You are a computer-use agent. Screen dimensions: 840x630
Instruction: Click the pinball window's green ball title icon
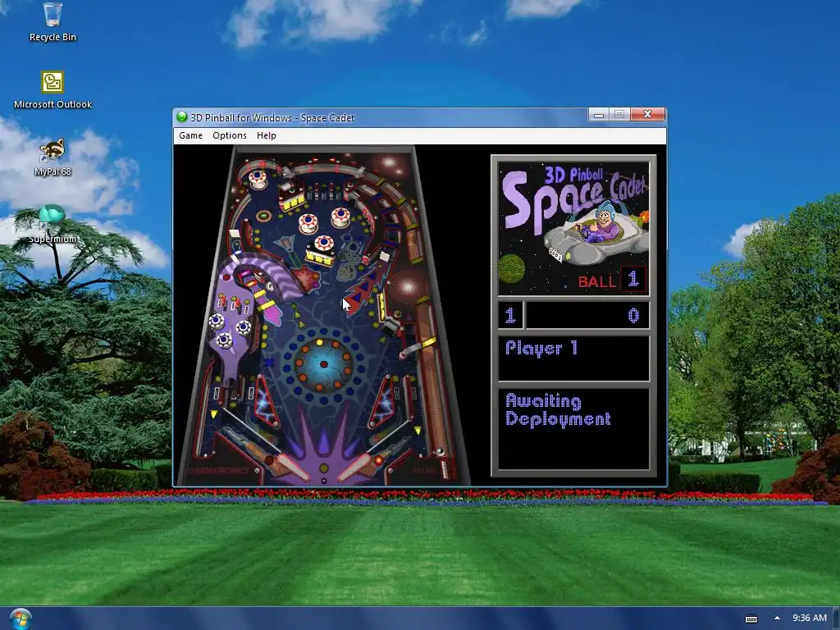click(x=182, y=116)
